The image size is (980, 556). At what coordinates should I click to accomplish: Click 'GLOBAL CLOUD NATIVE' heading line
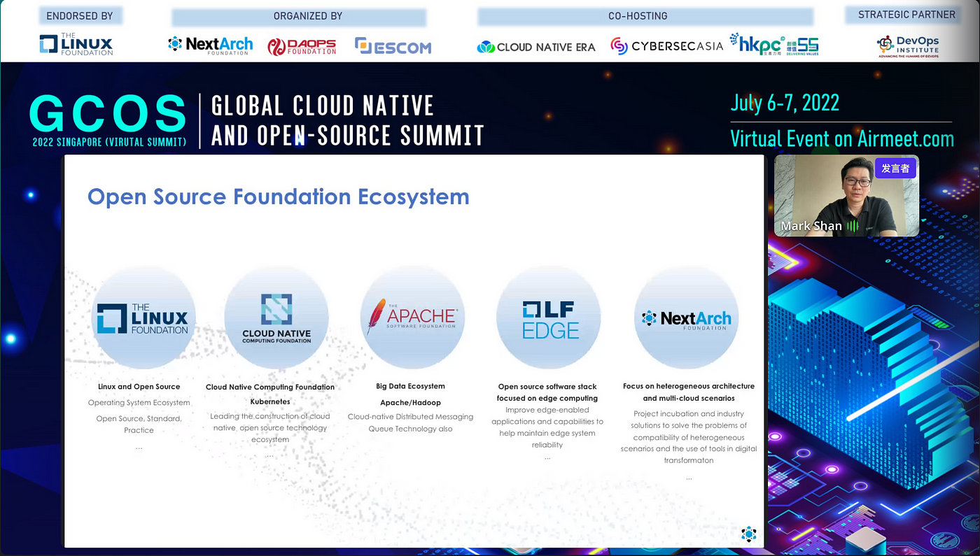coord(323,106)
